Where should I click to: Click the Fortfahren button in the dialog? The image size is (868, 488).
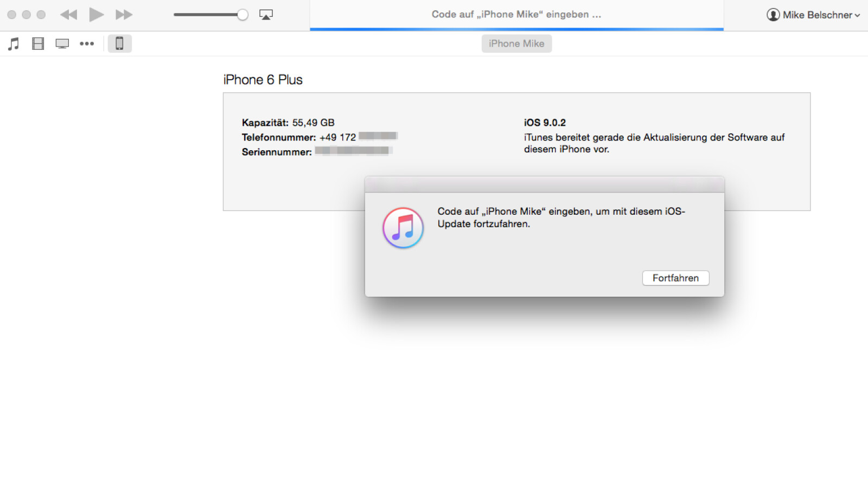[x=675, y=278]
